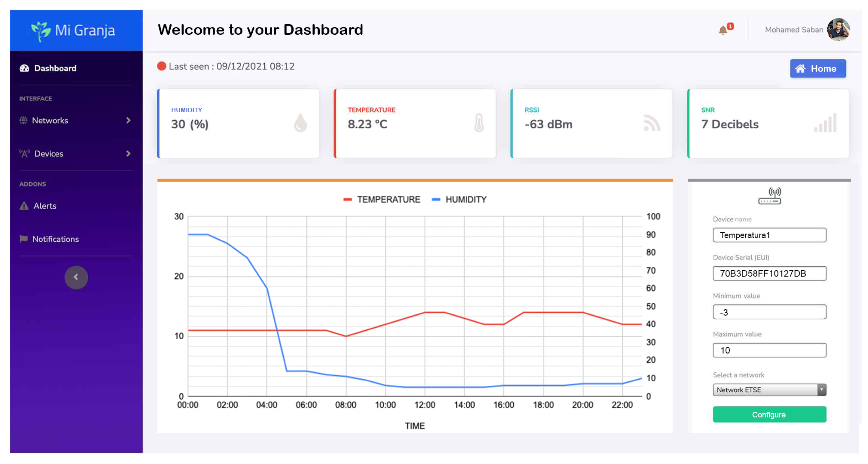Click the Mi Granja plant logo
Viewport: 868px width, 464px height.
click(41, 31)
